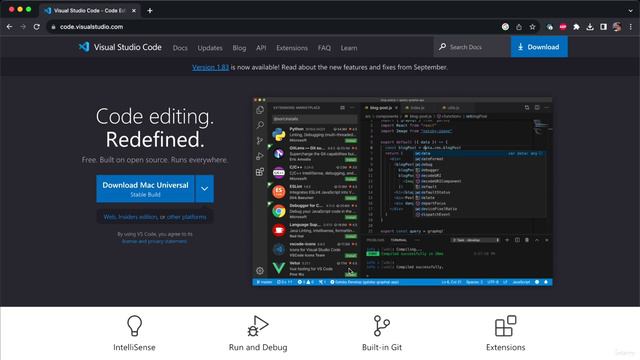The image size is (640, 360).
Task: Click Download Mac Universal button
Action: click(145, 189)
